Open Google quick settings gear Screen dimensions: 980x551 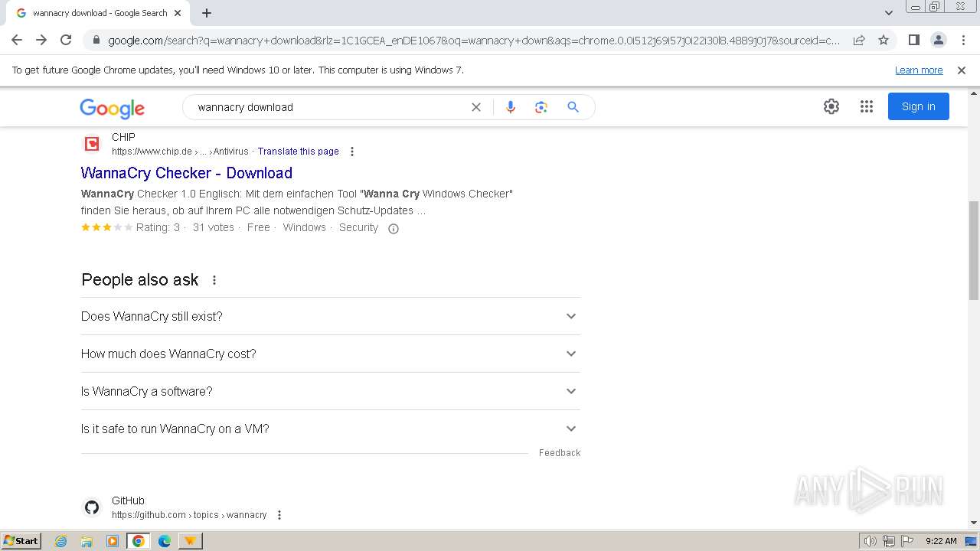[831, 106]
